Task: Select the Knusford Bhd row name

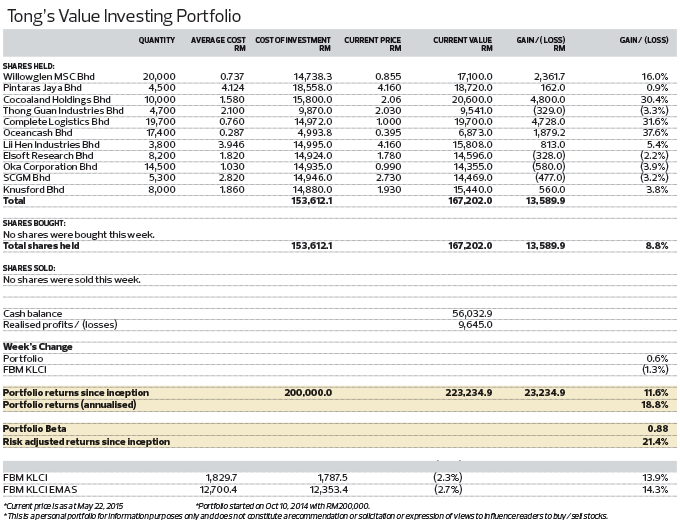Action: coord(33,190)
